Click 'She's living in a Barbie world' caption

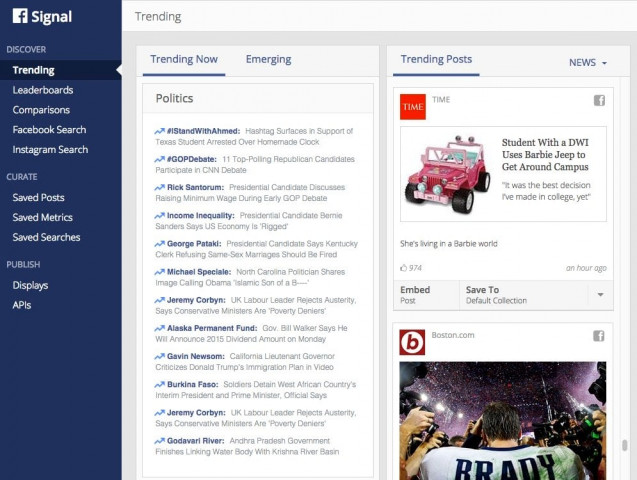[x=448, y=244]
